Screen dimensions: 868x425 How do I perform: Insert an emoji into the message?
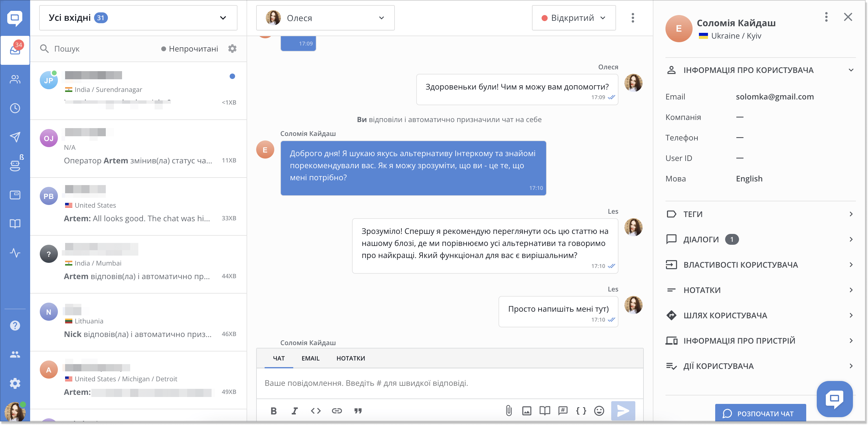tap(599, 411)
